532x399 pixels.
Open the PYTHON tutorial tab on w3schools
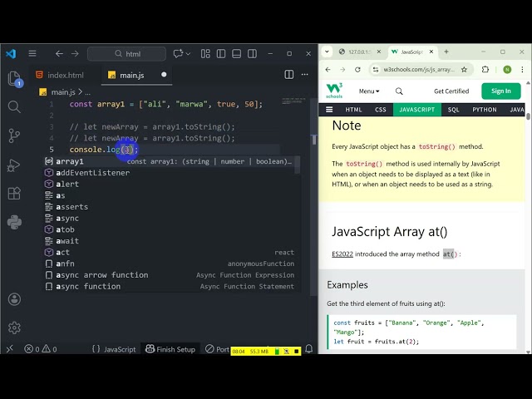pos(484,110)
